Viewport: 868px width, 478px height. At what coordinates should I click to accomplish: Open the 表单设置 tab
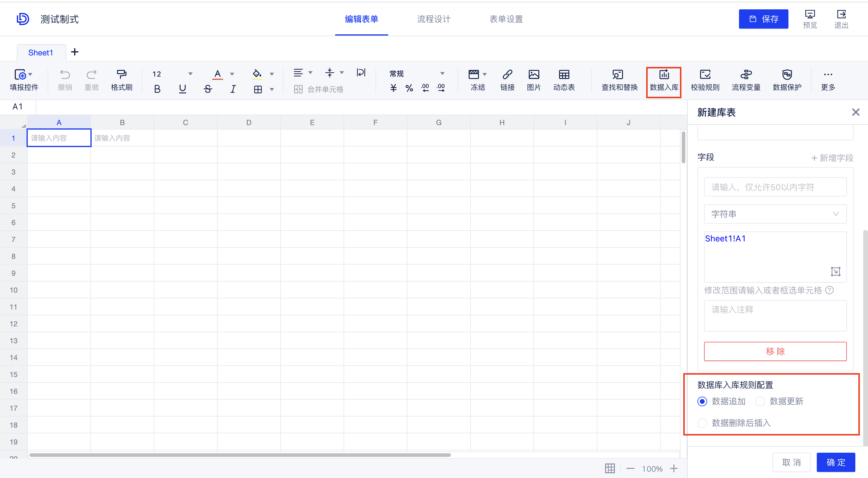506,19
